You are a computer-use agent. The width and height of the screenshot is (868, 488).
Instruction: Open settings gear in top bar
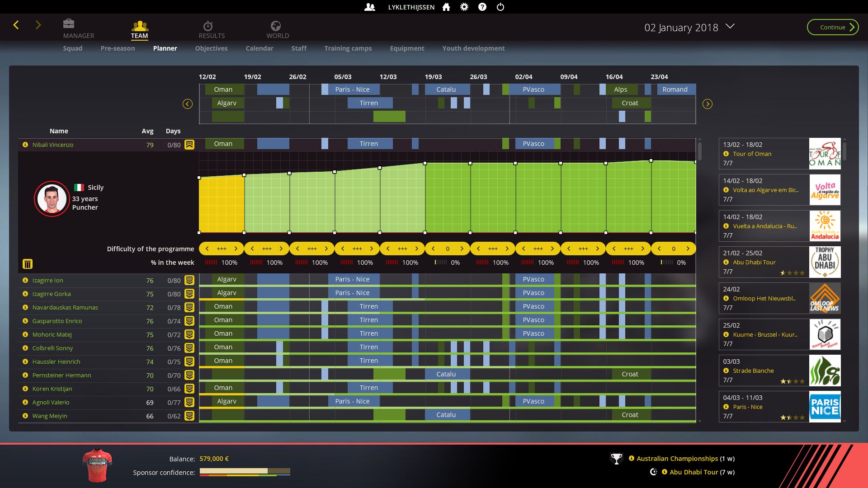click(x=464, y=7)
